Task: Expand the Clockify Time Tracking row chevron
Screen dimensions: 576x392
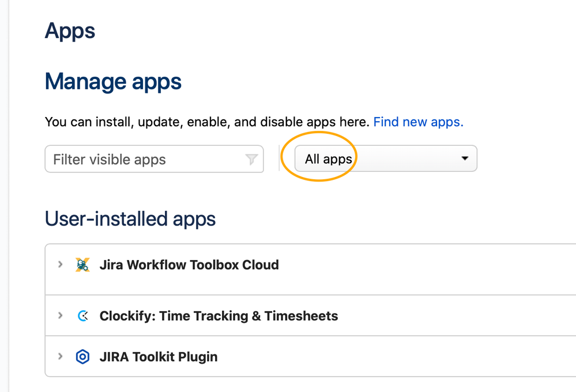Action: click(60, 315)
